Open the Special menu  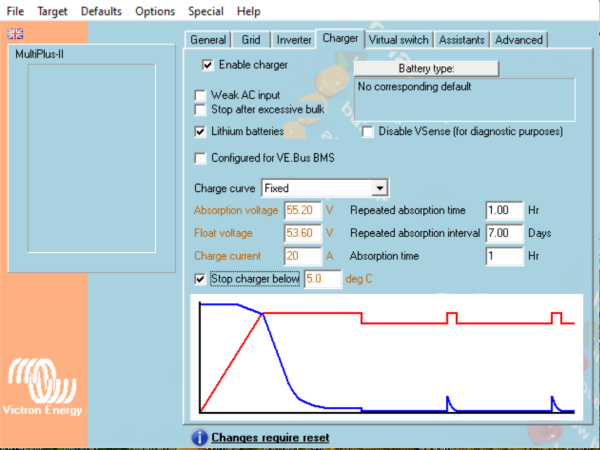205,11
